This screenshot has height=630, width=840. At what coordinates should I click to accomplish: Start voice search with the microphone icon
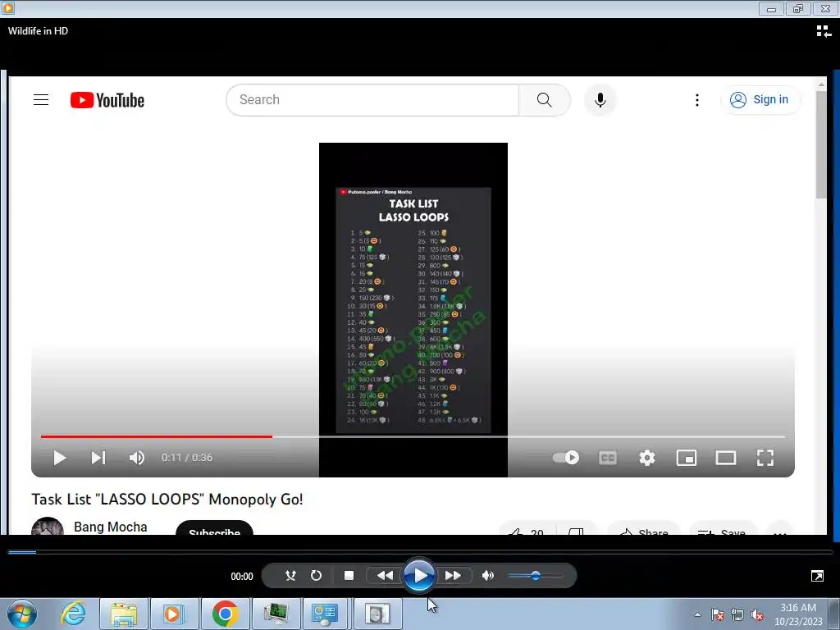(x=600, y=99)
